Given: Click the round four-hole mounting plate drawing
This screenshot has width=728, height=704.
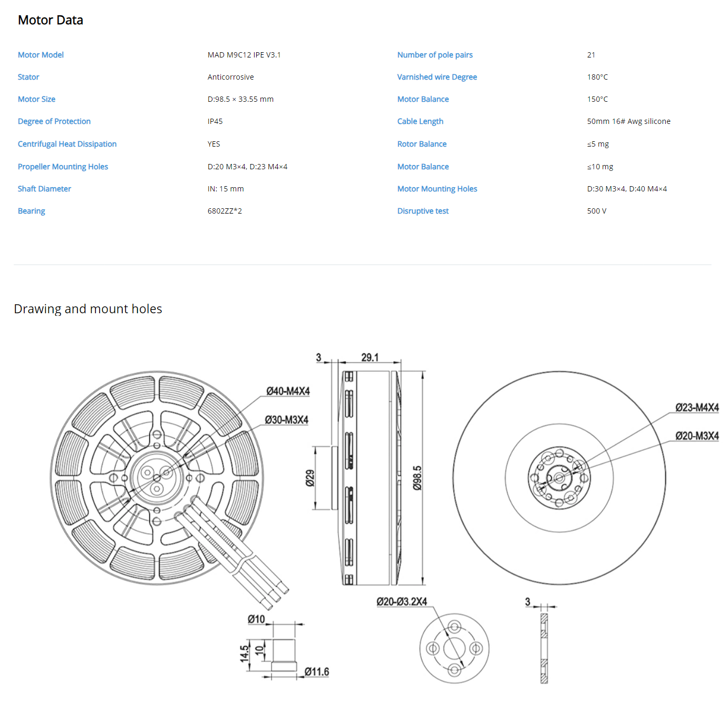Looking at the screenshot, I should pyautogui.click(x=454, y=648).
